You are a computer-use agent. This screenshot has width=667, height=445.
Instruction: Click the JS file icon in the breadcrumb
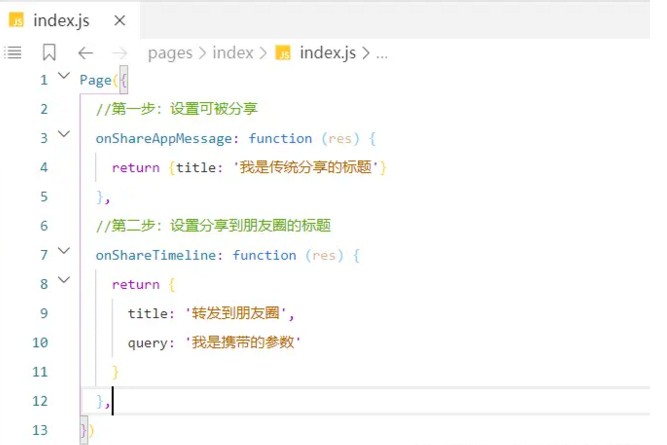point(283,53)
